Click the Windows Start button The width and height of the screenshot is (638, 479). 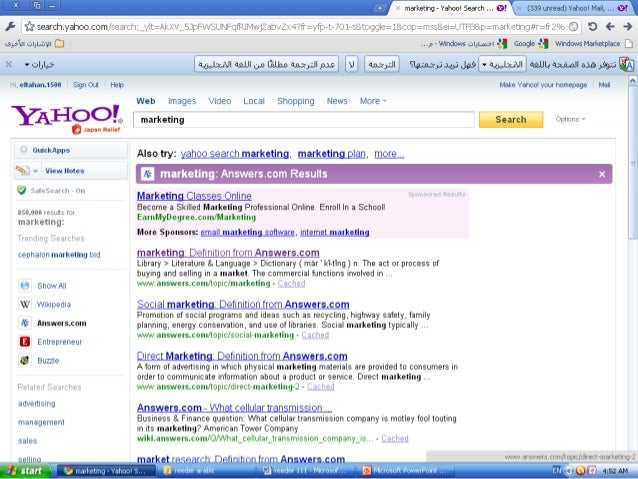pyautogui.click(x=25, y=471)
